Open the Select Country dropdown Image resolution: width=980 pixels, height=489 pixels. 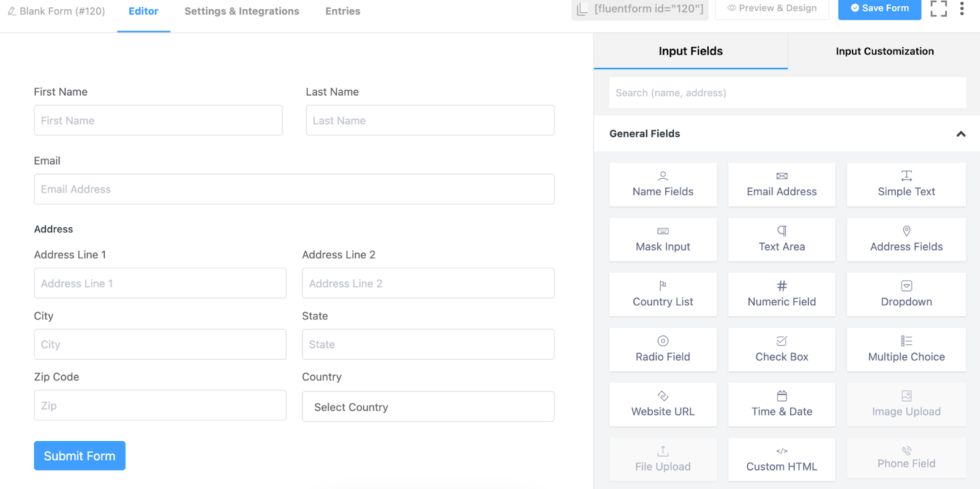[x=428, y=407]
